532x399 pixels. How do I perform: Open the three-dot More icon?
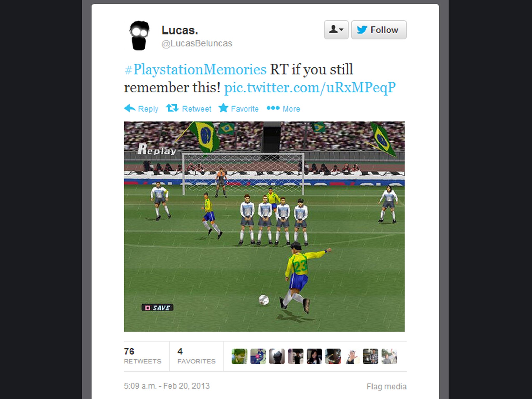pos(273,108)
